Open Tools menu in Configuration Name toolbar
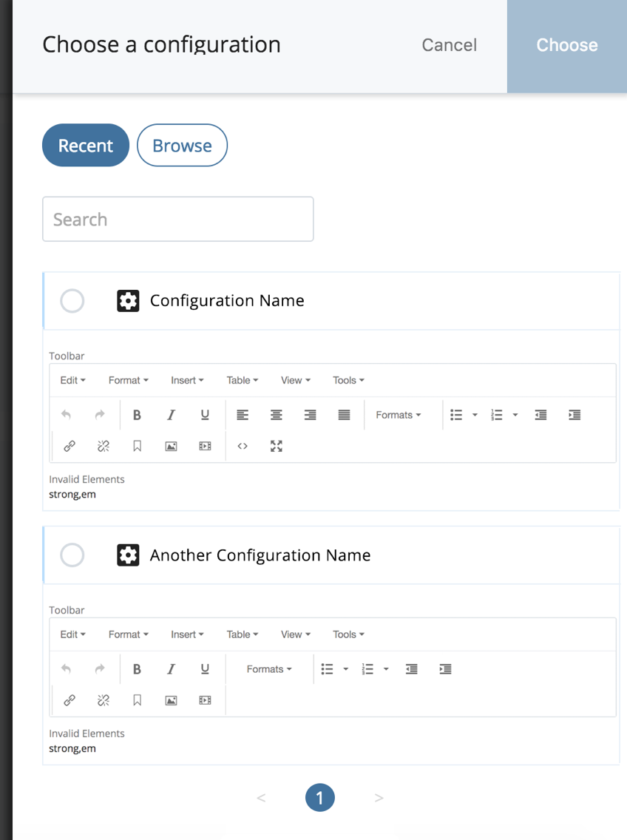 click(349, 380)
